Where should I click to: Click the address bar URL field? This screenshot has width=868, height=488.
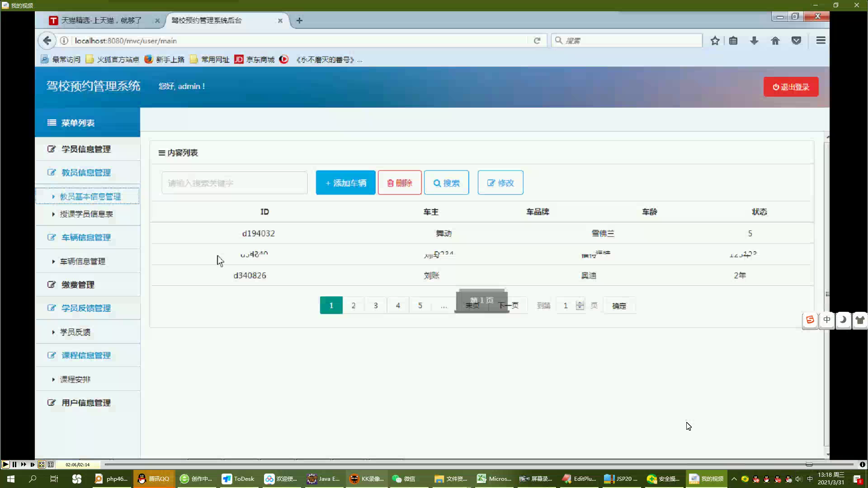(298, 41)
